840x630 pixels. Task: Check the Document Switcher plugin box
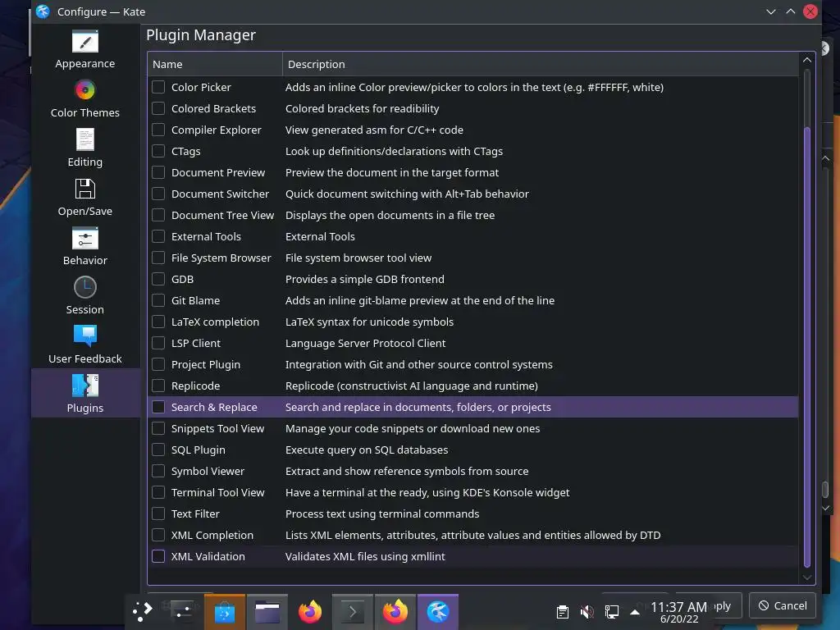[158, 194]
